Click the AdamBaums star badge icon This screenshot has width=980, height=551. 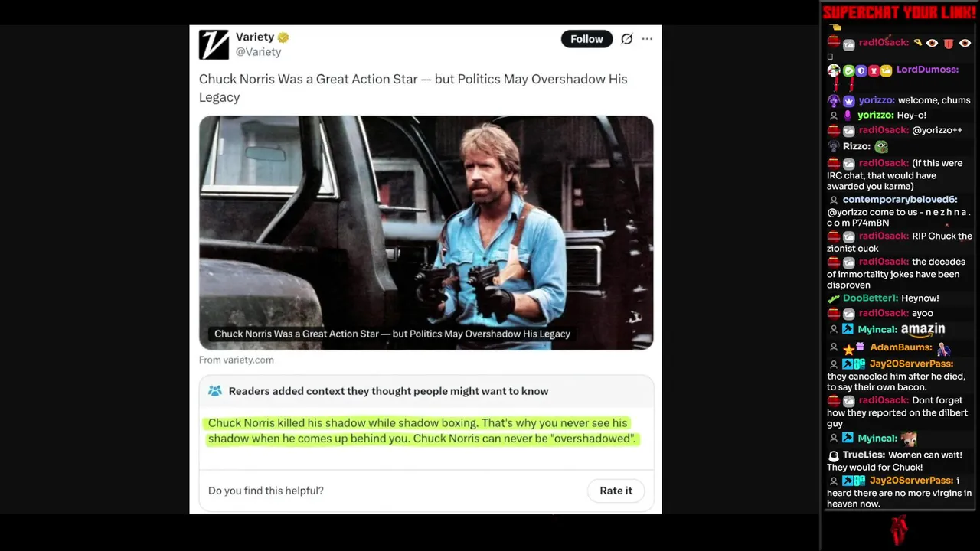[x=848, y=349]
